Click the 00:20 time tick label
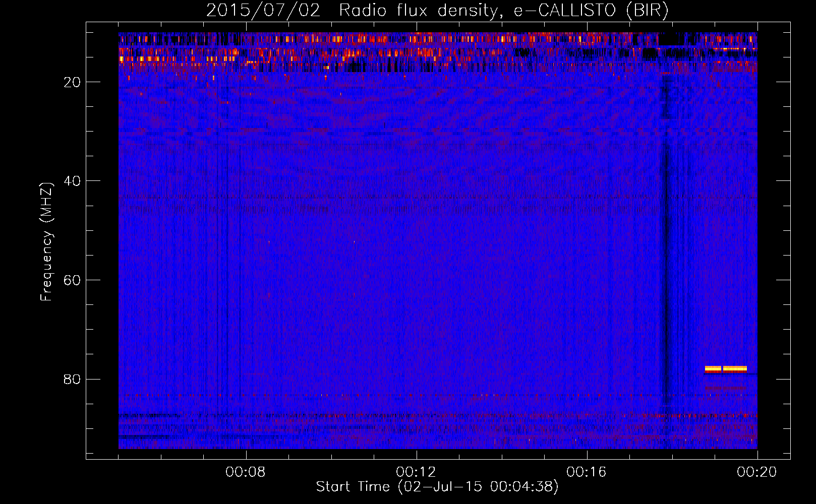Viewport: 816px width, 504px height. [757, 472]
